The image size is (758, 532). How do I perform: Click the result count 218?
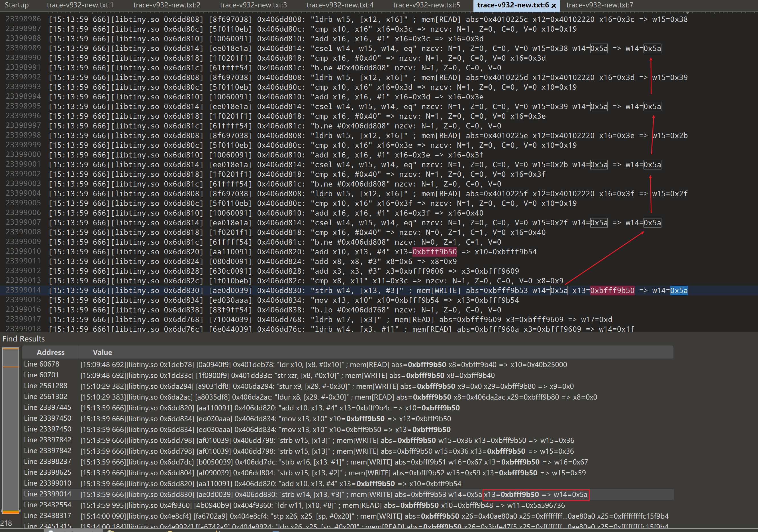click(6, 523)
